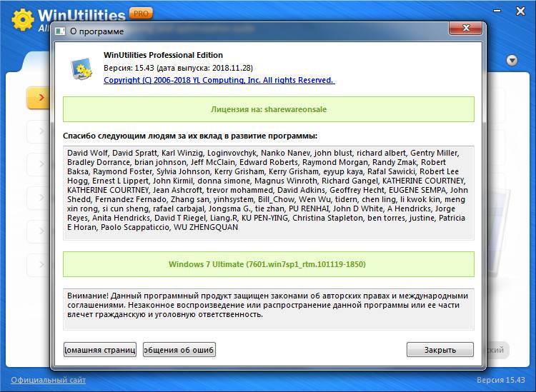Click 'Версия 15.43' in main window footer
536x392 pixels.
pyautogui.click(x=500, y=380)
